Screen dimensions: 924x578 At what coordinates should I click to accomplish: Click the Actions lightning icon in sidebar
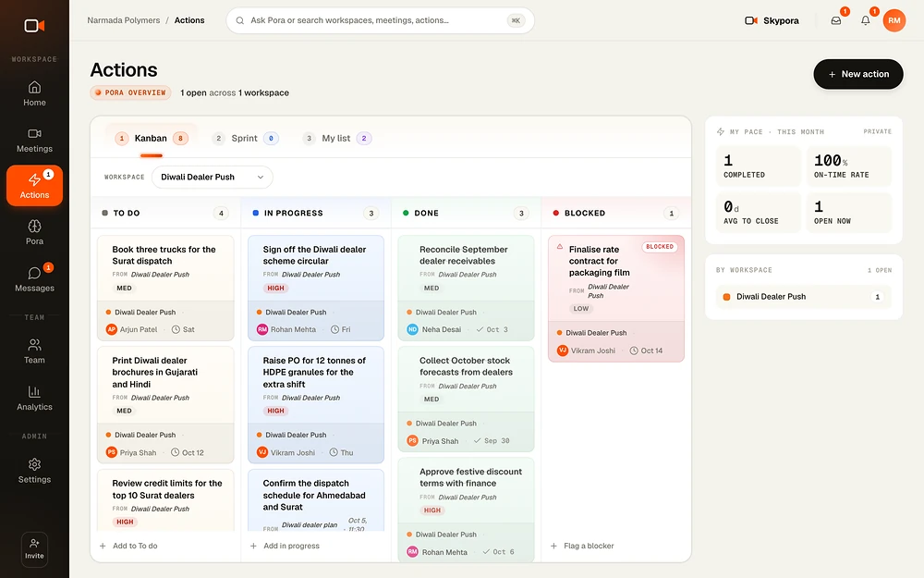point(34,179)
